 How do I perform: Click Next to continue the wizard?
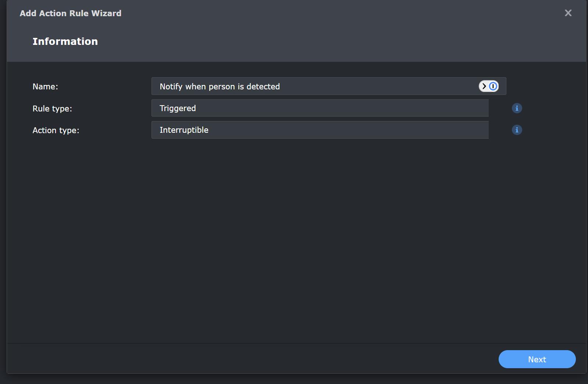click(537, 359)
